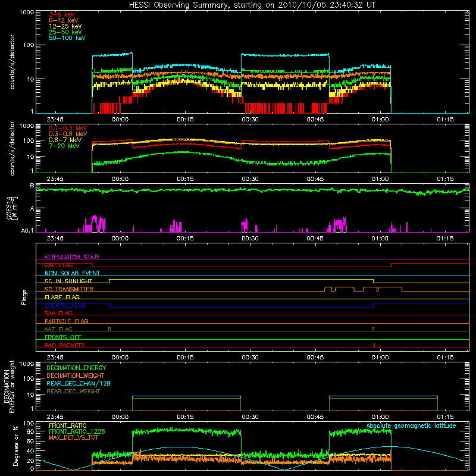The height and width of the screenshot is (476, 476).
Task: Click the BAD_PACKETS red spike near 01:00
Action: pos(374,345)
